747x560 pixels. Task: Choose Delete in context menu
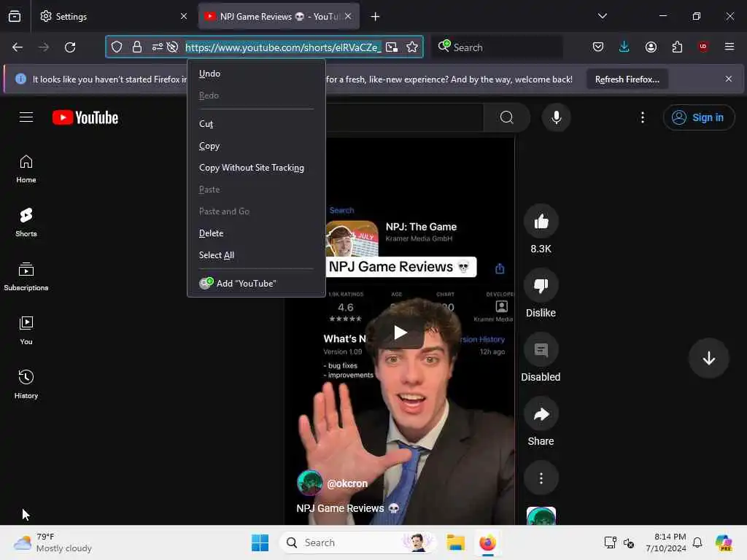(256, 233)
